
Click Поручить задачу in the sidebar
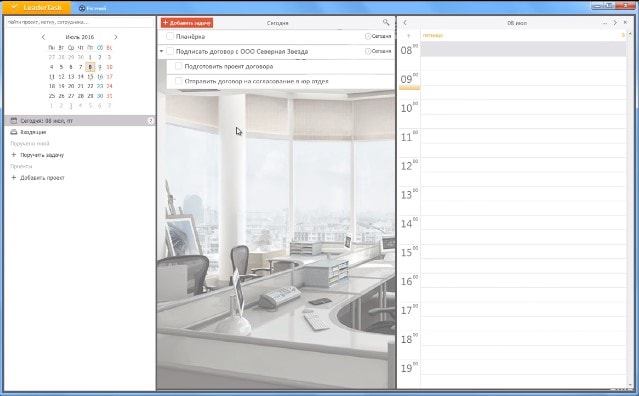coord(42,155)
